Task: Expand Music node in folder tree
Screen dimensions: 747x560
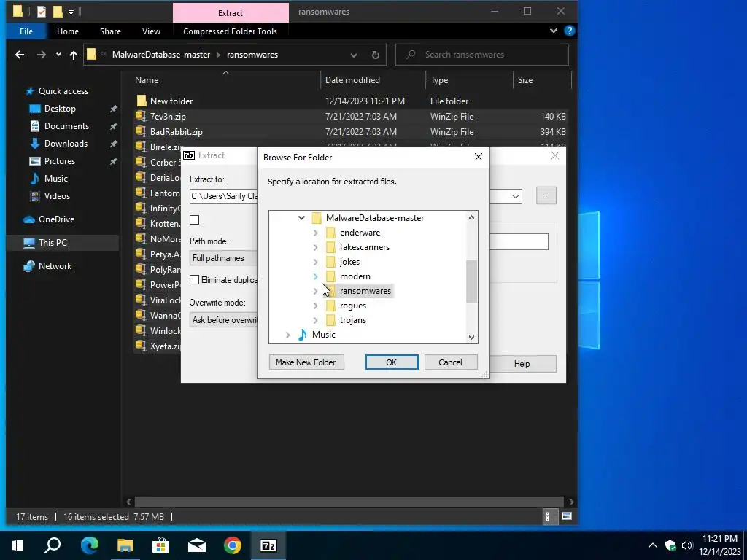Action: [287, 335]
